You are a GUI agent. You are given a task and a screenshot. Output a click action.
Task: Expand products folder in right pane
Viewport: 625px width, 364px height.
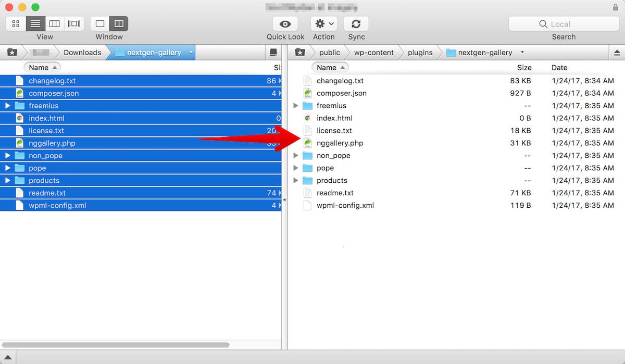pyautogui.click(x=296, y=181)
